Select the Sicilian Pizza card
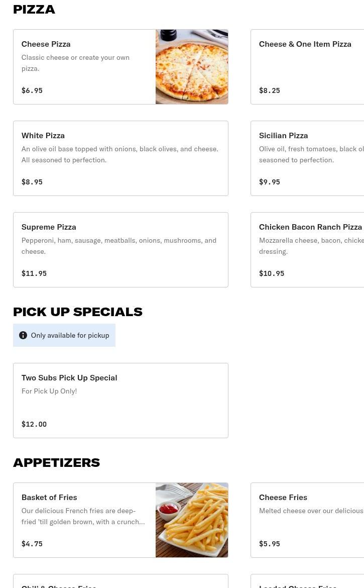The width and height of the screenshot is (364, 588). [307, 158]
